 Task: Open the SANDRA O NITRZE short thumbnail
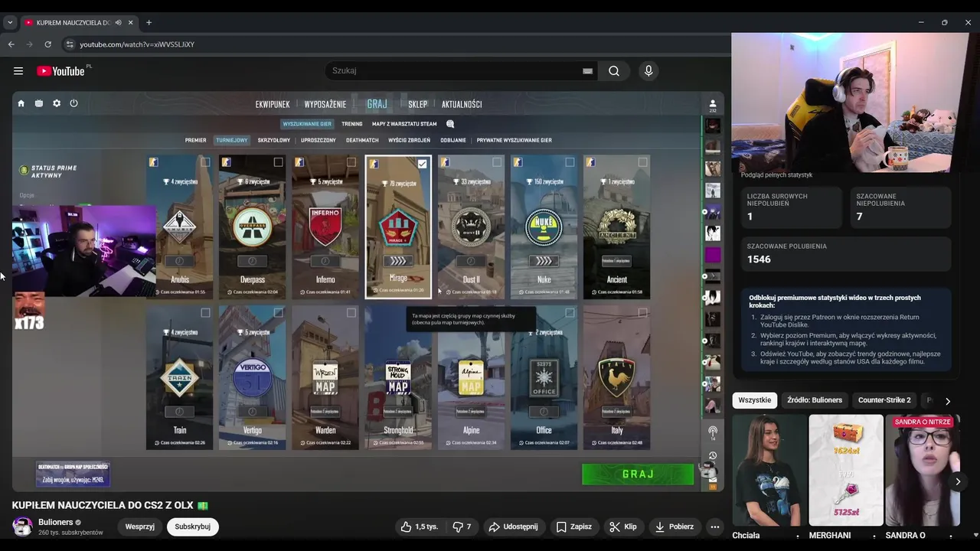pos(923,470)
